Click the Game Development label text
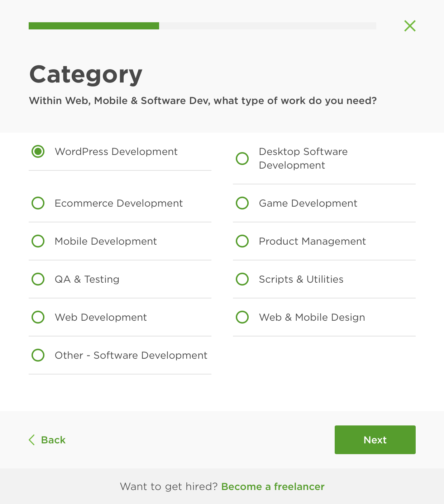Image resolution: width=444 pixels, height=504 pixels. click(x=308, y=203)
